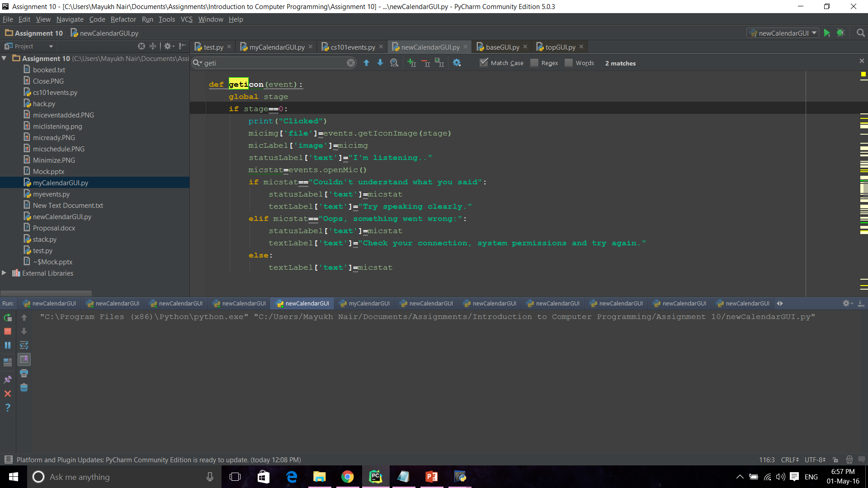The image size is (868, 488).
Task: Select all search occurrences
Action: tap(439, 63)
